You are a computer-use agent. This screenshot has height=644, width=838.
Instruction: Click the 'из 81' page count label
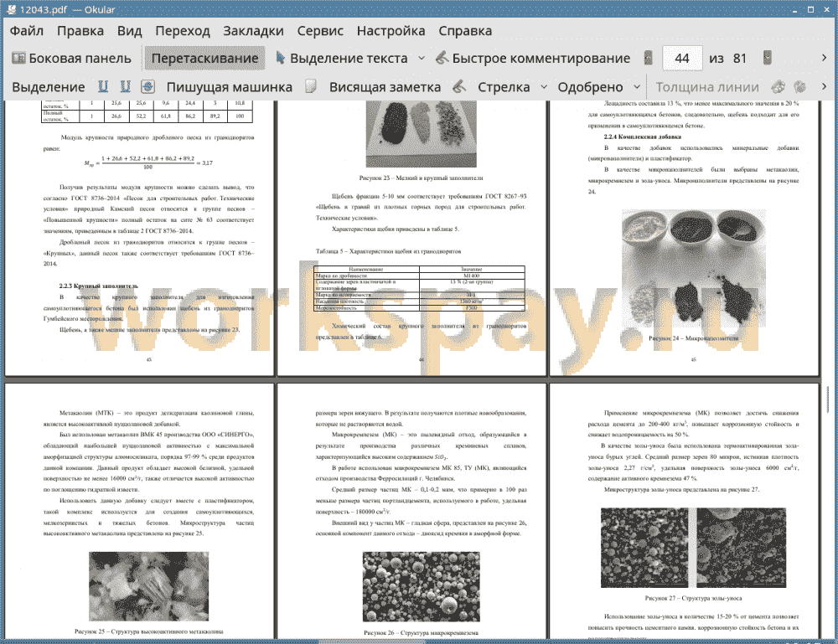[728, 59]
